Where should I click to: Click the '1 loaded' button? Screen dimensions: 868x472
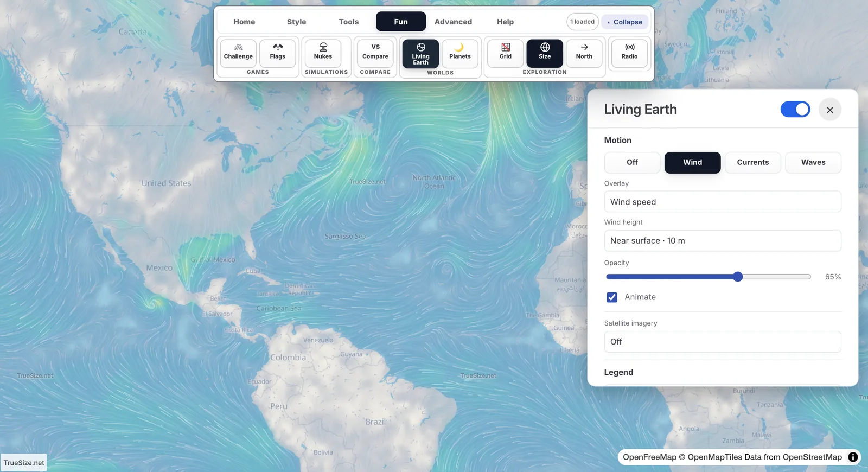click(583, 22)
